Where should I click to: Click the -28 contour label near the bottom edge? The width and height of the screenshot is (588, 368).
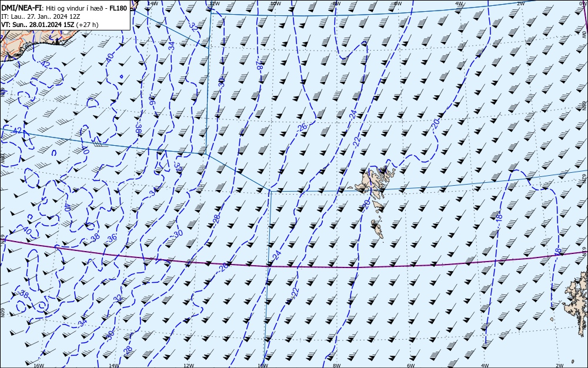tap(128, 350)
